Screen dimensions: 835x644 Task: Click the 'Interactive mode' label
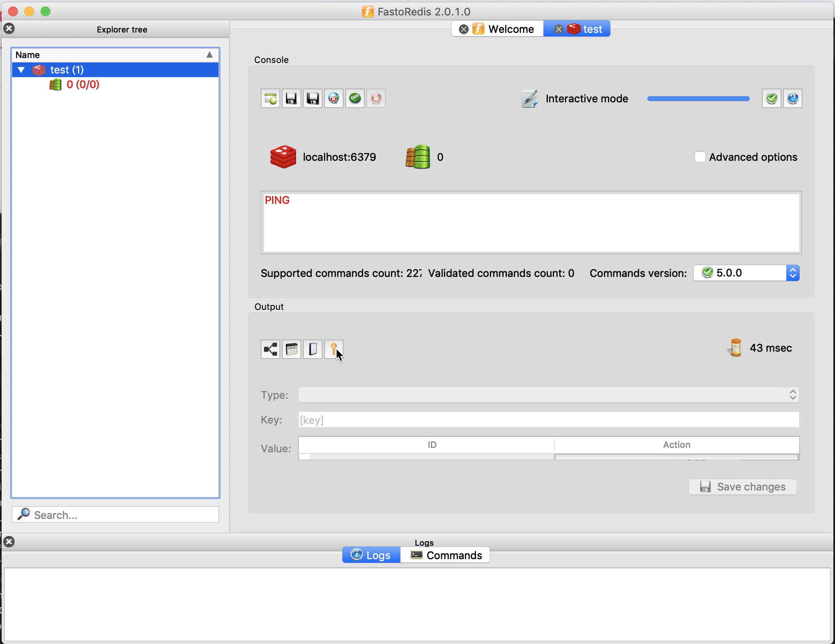coord(587,99)
